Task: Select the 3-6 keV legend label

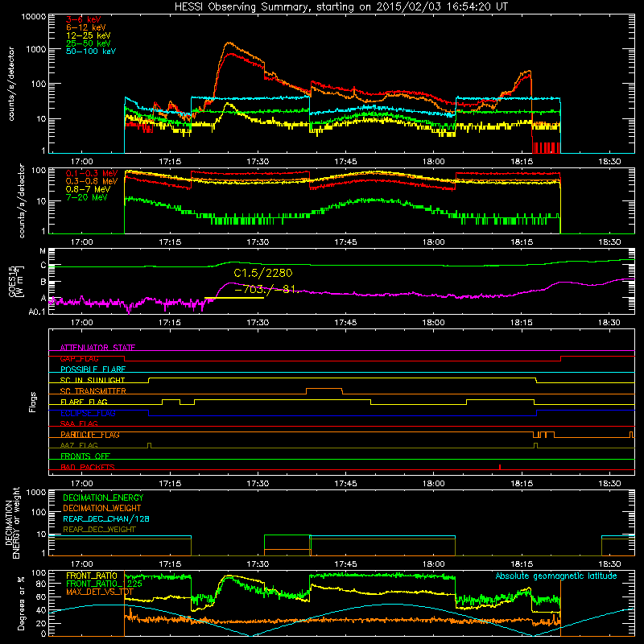Action: pyautogui.click(x=84, y=19)
